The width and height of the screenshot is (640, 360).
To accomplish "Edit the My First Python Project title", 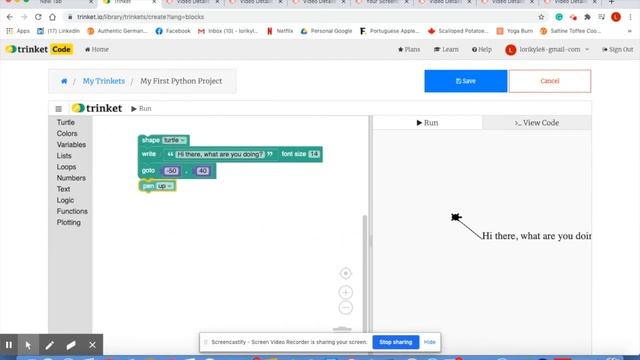I will click(x=181, y=81).
